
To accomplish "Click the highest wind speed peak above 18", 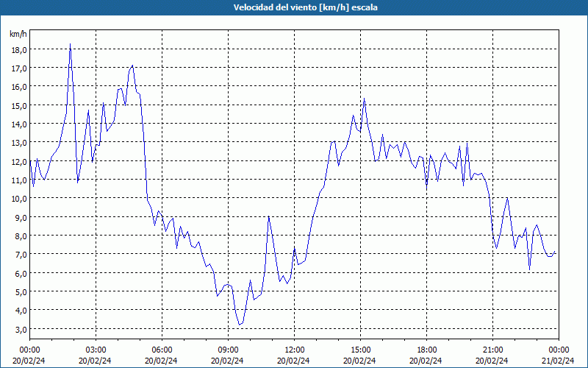I will [70, 44].
